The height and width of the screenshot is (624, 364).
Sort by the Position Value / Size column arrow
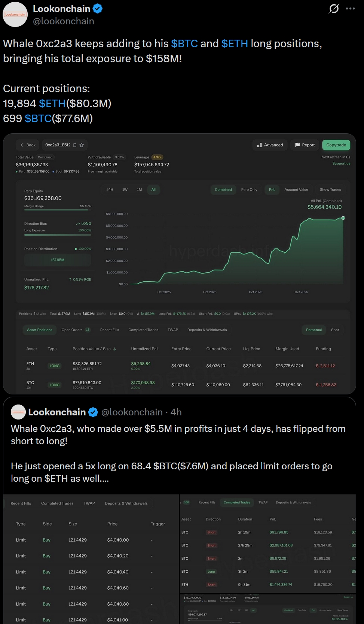114,349
